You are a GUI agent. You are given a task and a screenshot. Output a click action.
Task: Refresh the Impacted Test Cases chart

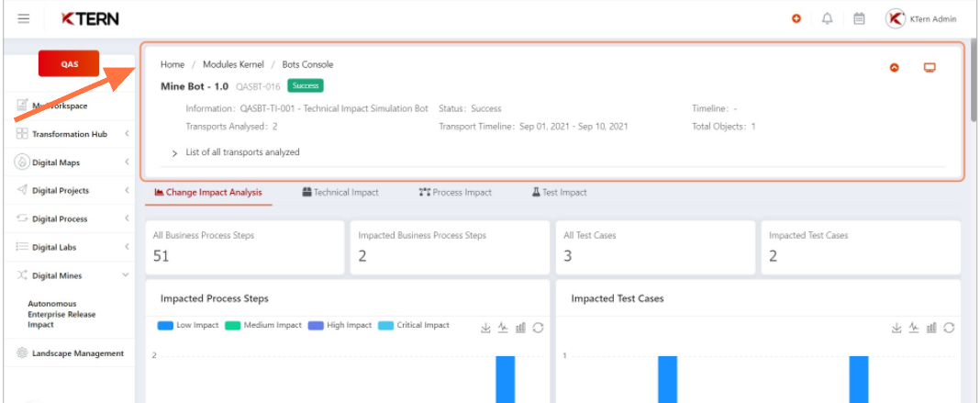coord(949,328)
